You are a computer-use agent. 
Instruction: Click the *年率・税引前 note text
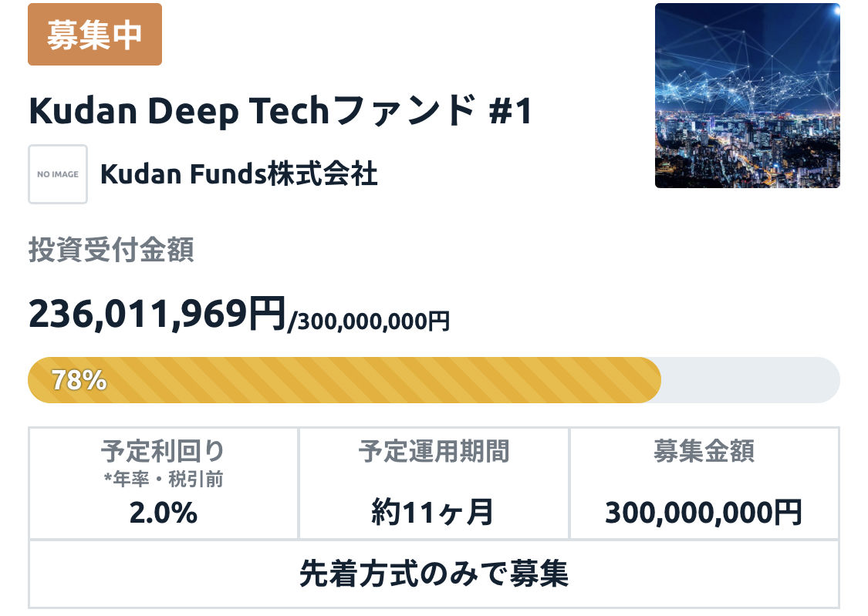pos(164,480)
